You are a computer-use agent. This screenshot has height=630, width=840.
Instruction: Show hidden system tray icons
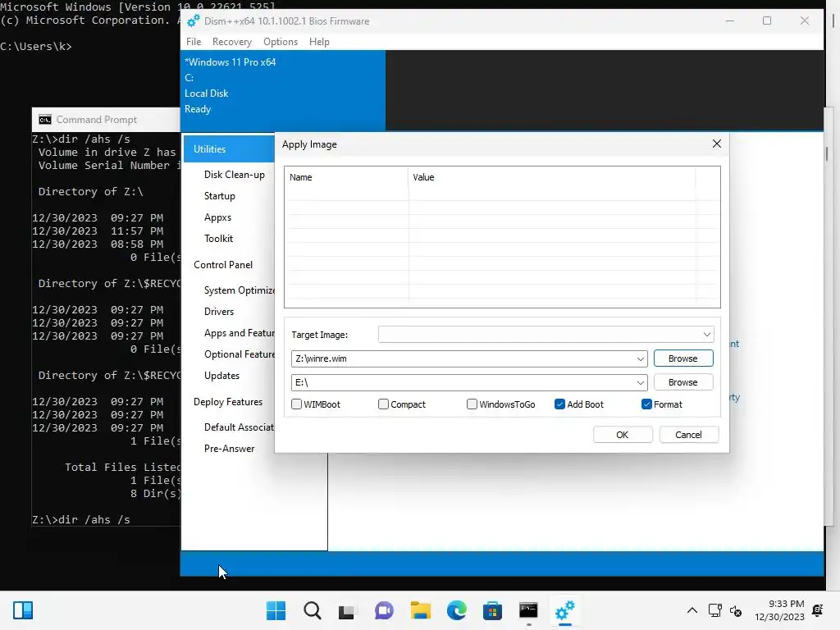[x=692, y=610]
